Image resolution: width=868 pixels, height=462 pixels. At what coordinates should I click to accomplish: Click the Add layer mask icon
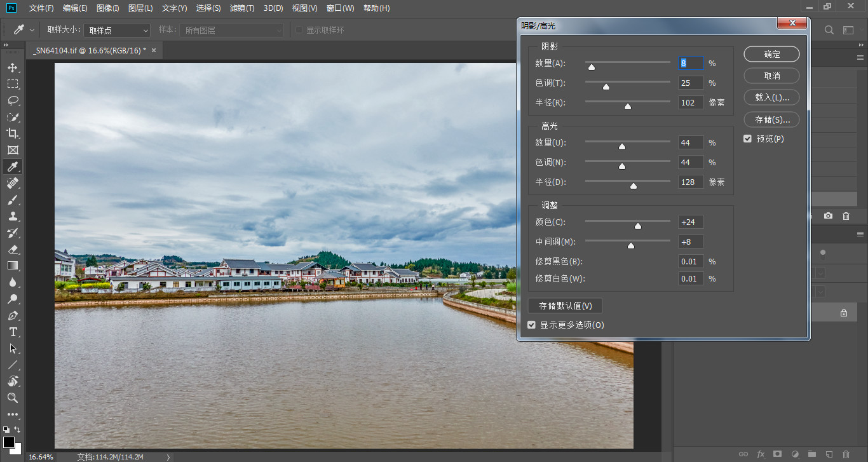777,454
